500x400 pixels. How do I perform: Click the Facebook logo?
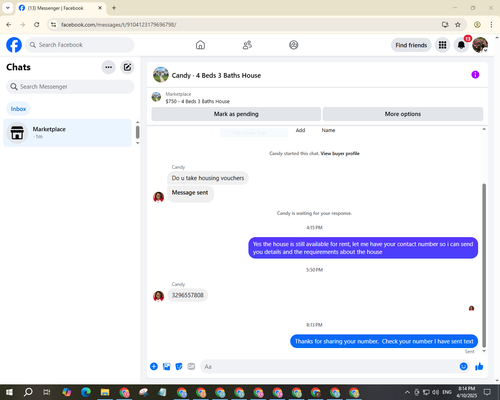coord(14,45)
